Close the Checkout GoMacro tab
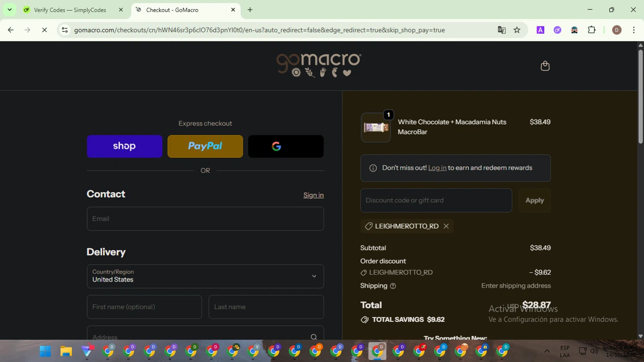644x362 pixels. (x=233, y=10)
